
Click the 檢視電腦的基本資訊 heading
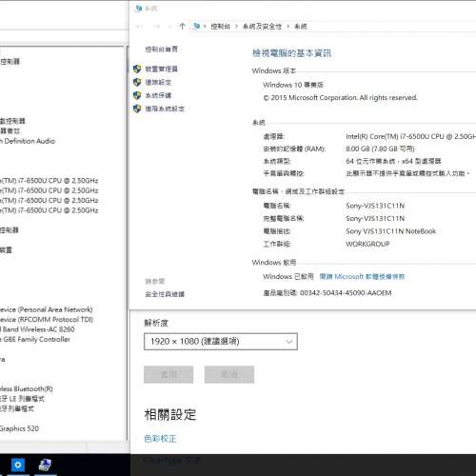[x=291, y=53]
